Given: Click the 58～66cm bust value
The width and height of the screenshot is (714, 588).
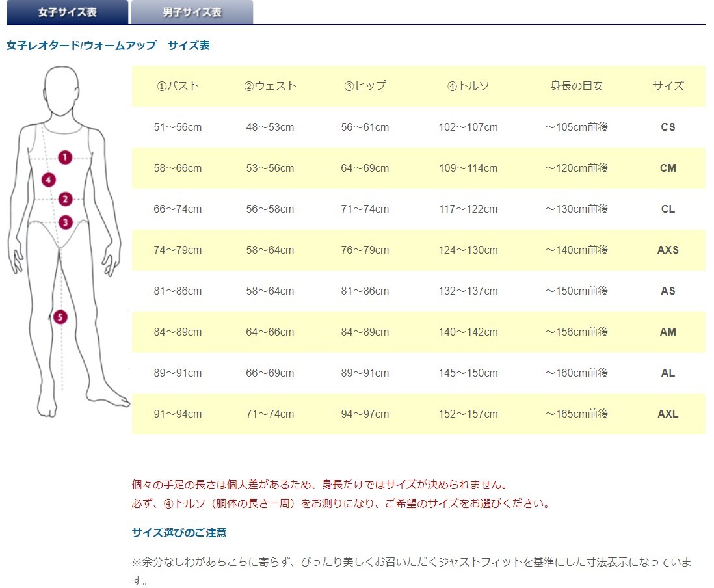Looking at the screenshot, I should coord(178,168).
